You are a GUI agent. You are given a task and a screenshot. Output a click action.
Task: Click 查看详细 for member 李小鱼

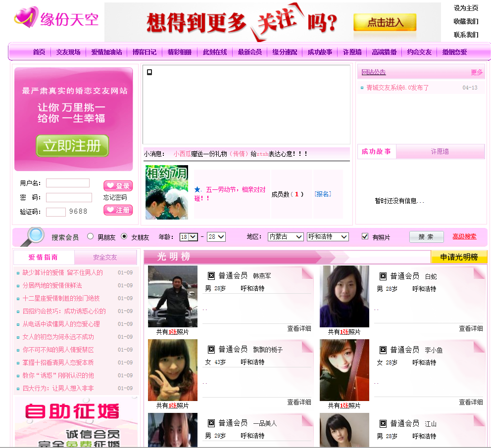click(x=471, y=402)
